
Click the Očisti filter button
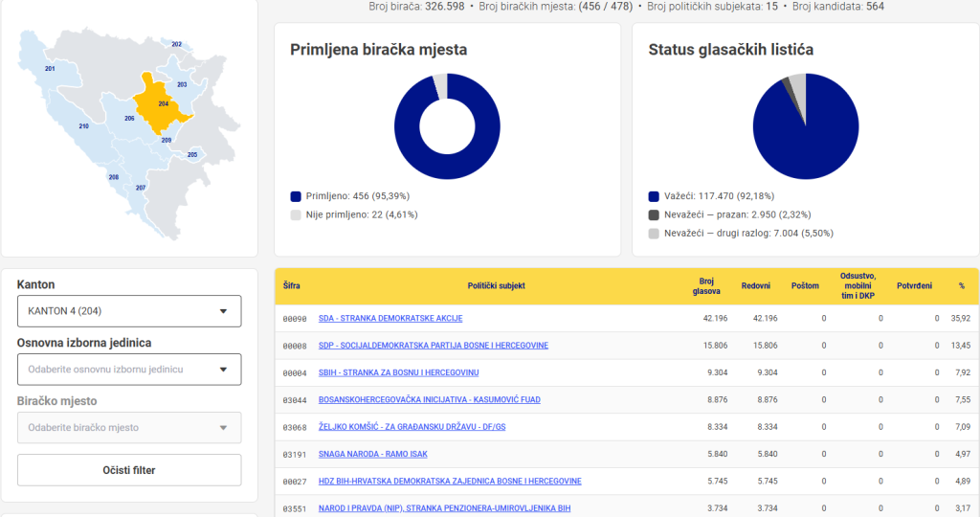coord(129,470)
